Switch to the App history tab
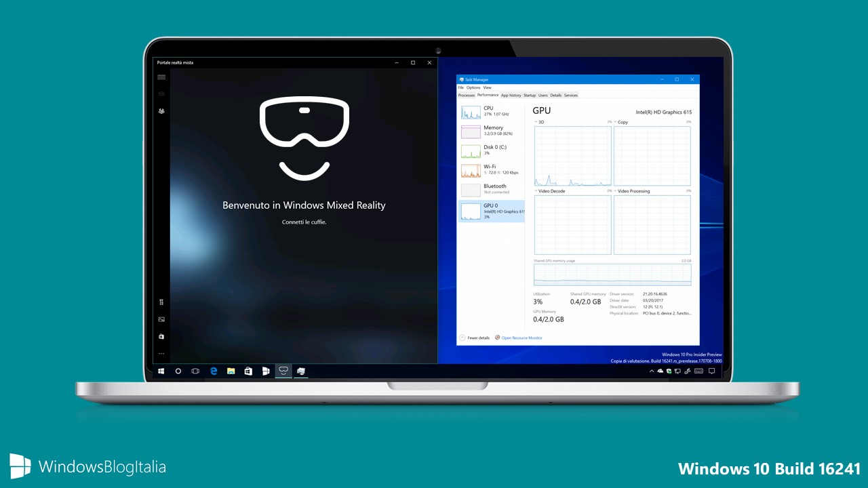This screenshot has width=868, height=488. click(511, 96)
